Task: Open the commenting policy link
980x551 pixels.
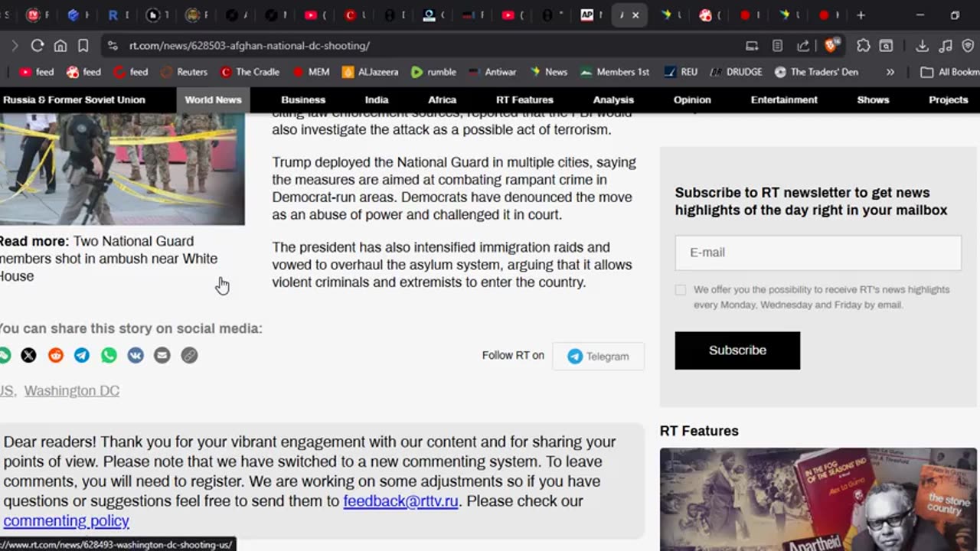Action: [x=66, y=521]
